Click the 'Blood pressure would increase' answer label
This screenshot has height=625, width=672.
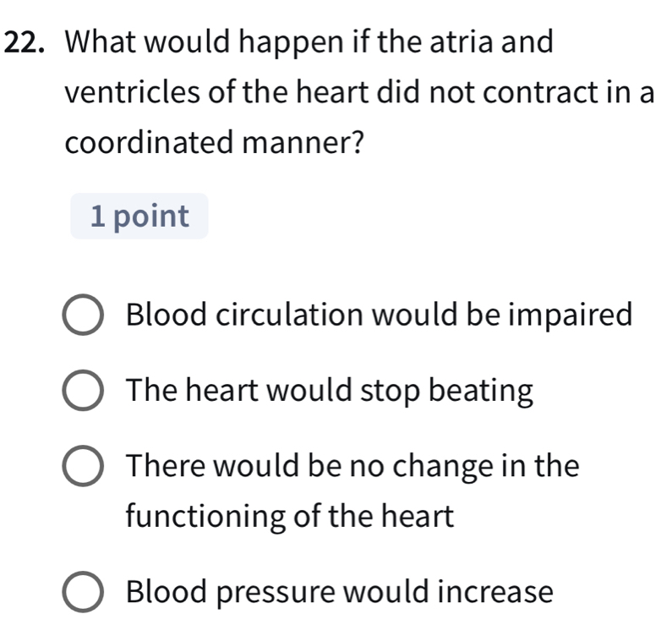(x=339, y=591)
